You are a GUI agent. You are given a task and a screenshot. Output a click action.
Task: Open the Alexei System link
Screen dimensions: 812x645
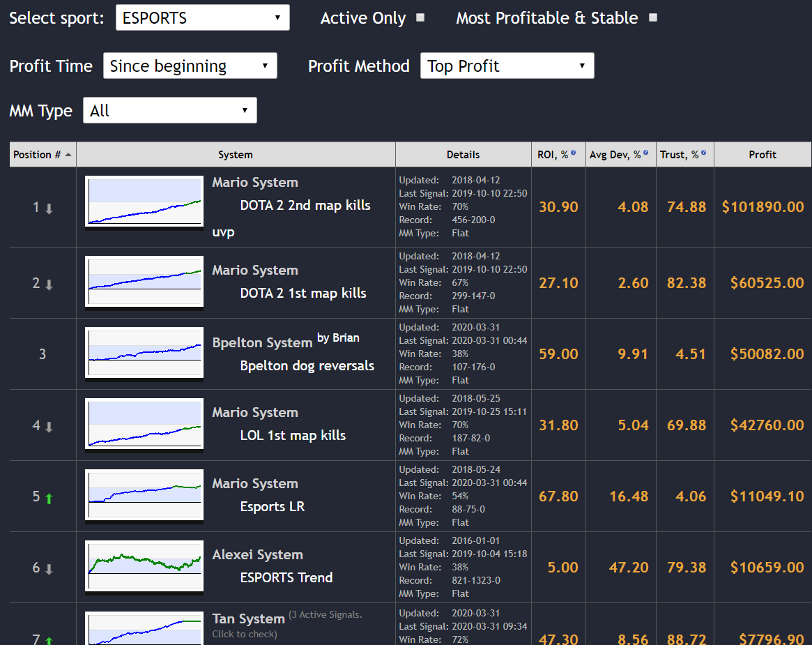point(258,554)
